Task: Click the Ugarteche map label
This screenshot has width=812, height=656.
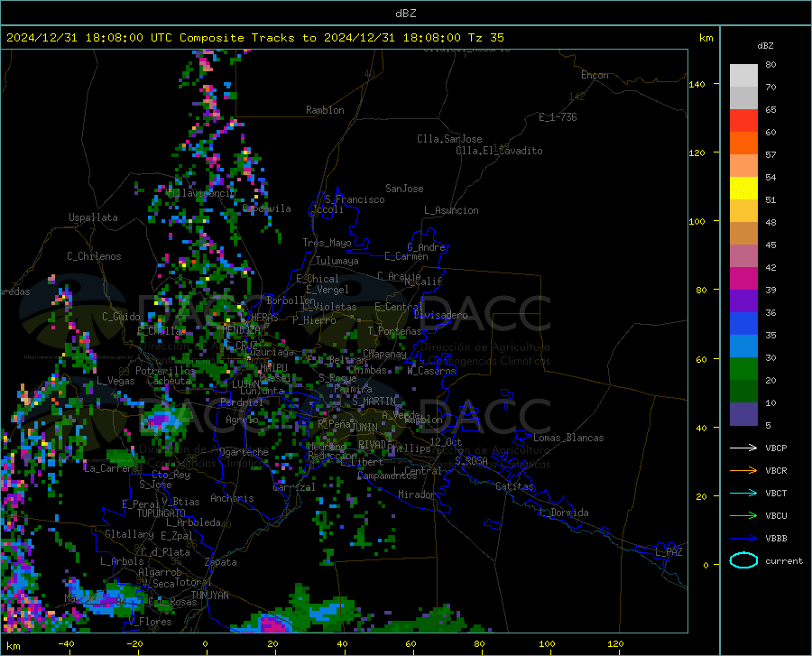Action: (x=244, y=452)
